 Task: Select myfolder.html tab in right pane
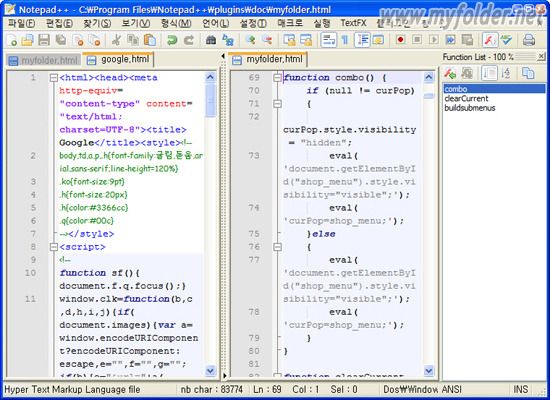(268, 59)
